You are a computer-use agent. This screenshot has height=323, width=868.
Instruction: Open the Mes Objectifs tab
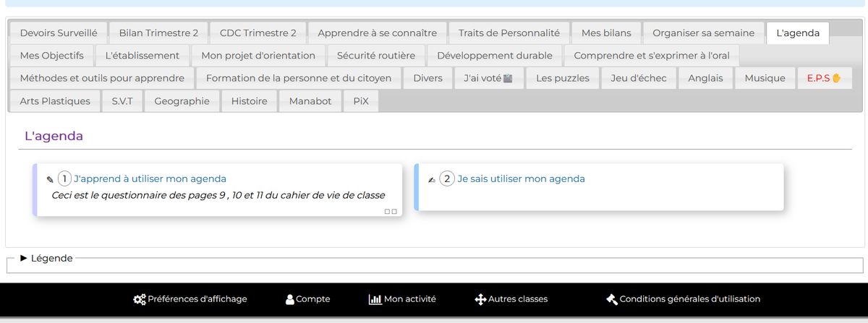tap(52, 55)
